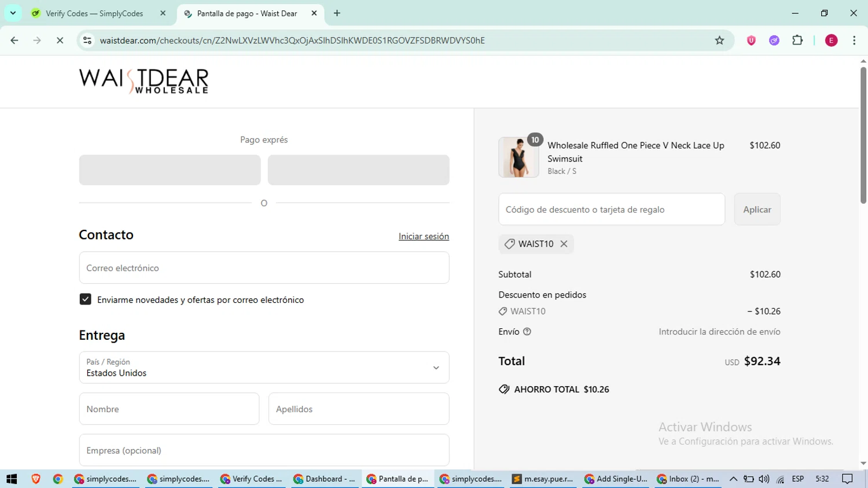Screen dimensions: 868x488
Task: Open the Windows notification center icon
Action: (847, 479)
